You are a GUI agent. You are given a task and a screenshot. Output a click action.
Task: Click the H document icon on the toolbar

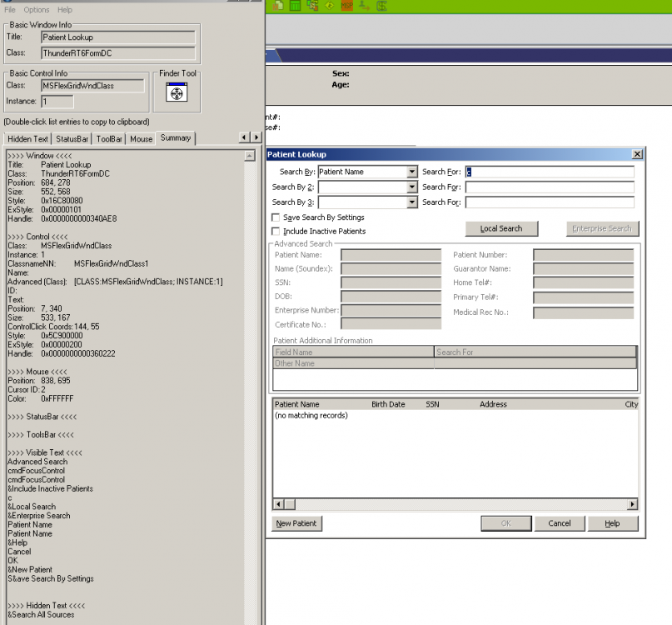point(278,7)
